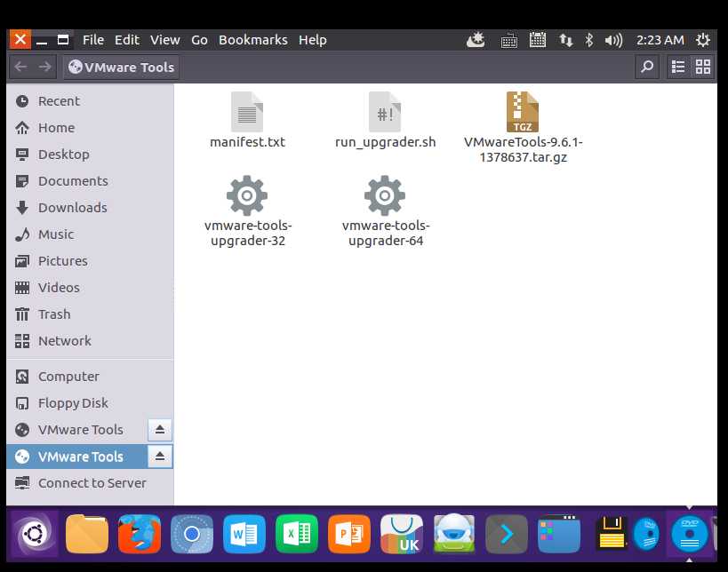This screenshot has width=728, height=572.
Task: Open the blue window workspace dock icon
Action: [x=559, y=534]
